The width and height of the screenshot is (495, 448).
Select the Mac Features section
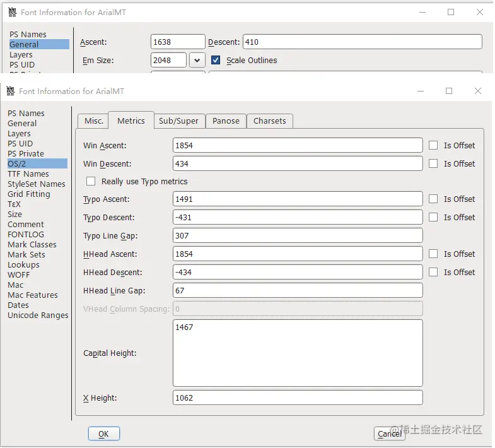point(33,295)
